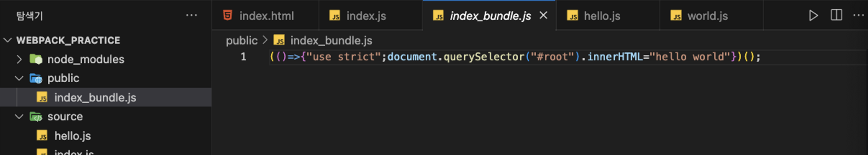The width and height of the screenshot is (868, 155).
Task: Switch to the world.js tab
Action: point(711,16)
